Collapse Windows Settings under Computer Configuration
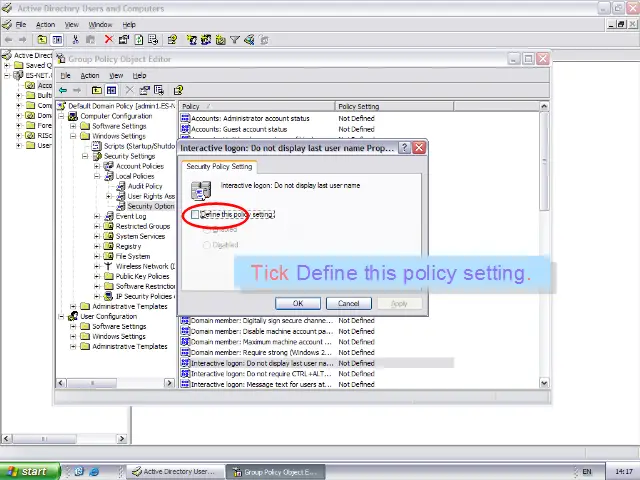The image size is (640, 480). (73, 136)
